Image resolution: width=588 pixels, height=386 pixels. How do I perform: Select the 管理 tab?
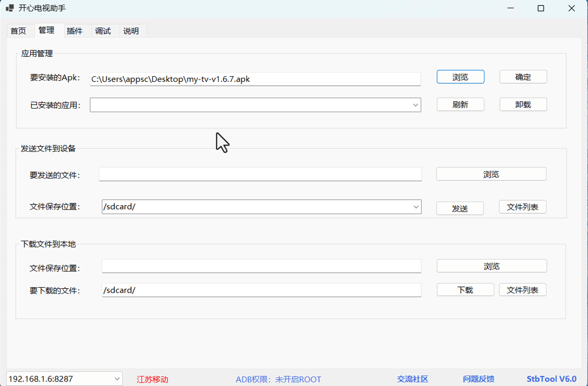tap(47, 30)
